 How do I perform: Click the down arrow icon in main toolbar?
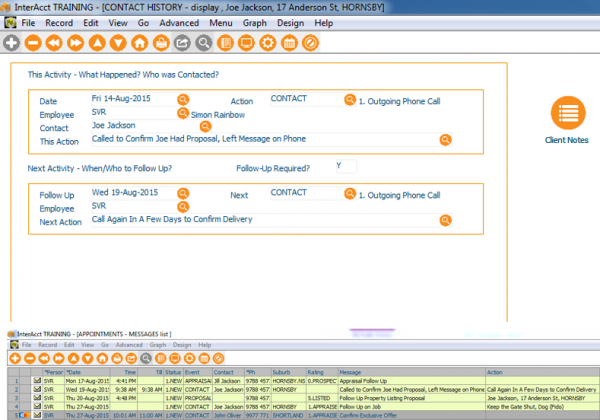coord(118,43)
